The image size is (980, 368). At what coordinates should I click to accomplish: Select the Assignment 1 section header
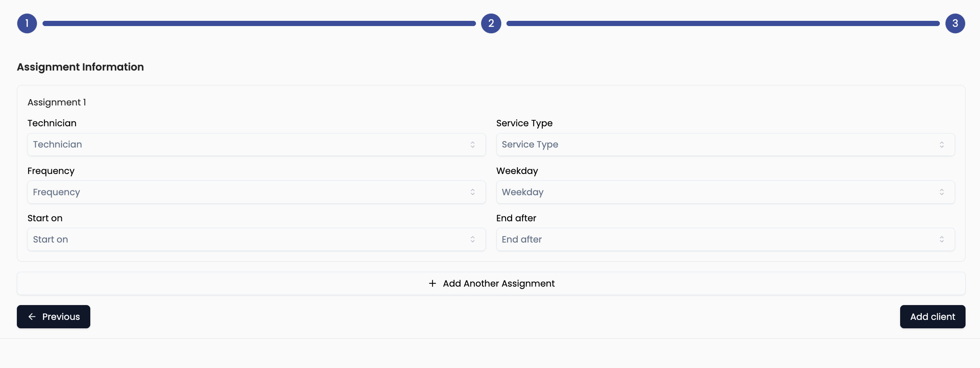pyautogui.click(x=56, y=102)
